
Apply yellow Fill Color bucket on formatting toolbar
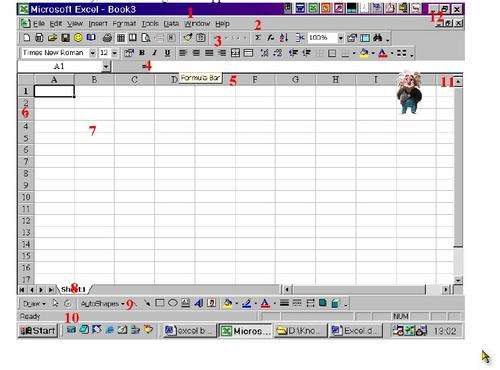(x=364, y=53)
